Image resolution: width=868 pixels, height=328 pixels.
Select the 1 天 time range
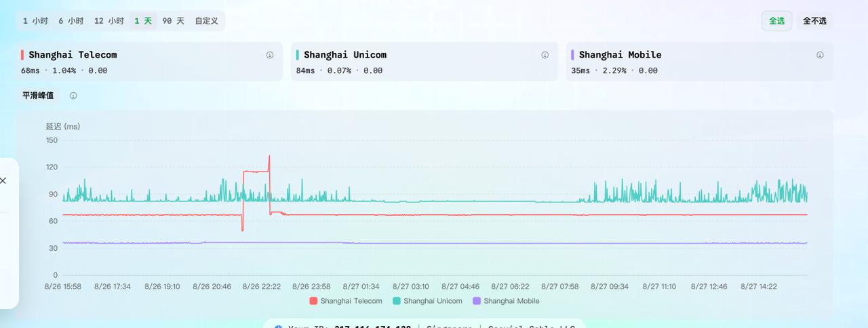click(x=143, y=21)
